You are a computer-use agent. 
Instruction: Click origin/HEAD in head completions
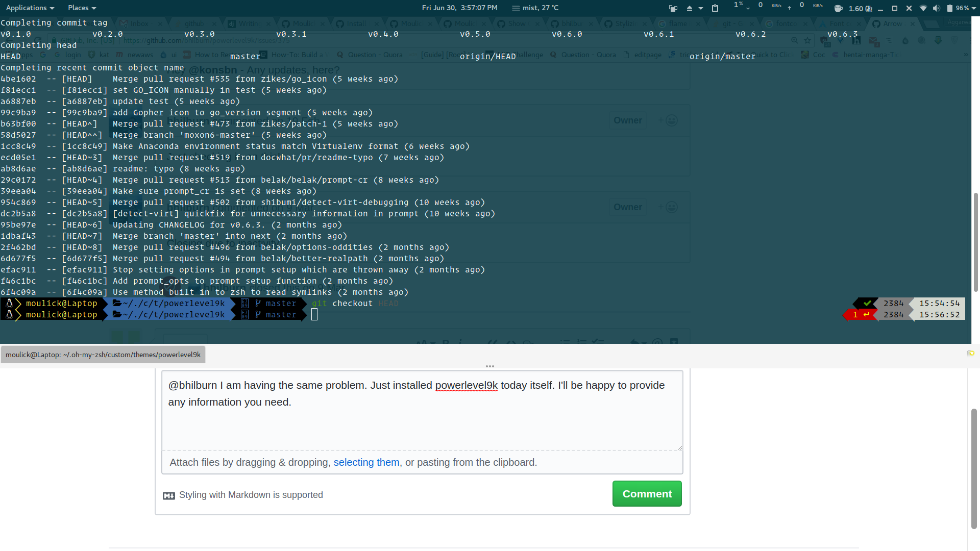[x=487, y=57]
